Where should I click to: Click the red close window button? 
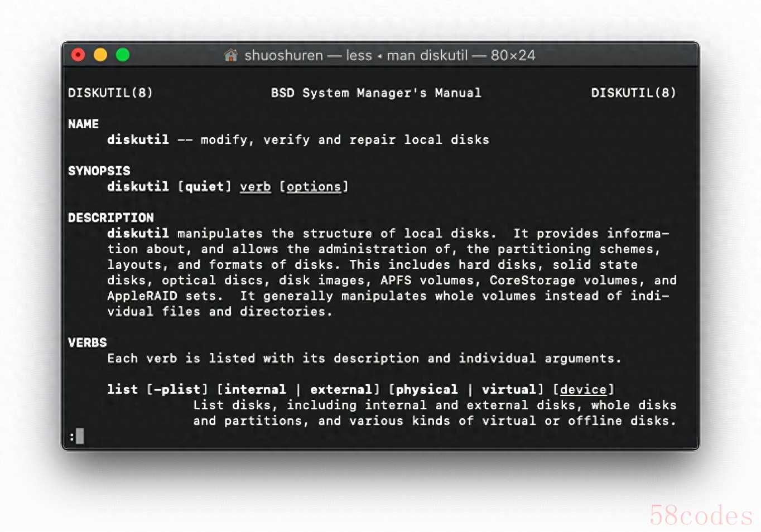(78, 55)
